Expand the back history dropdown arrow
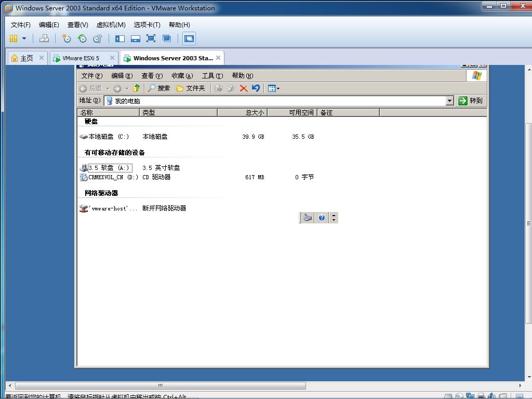Viewport: 532px width, 399px height. coord(108,88)
